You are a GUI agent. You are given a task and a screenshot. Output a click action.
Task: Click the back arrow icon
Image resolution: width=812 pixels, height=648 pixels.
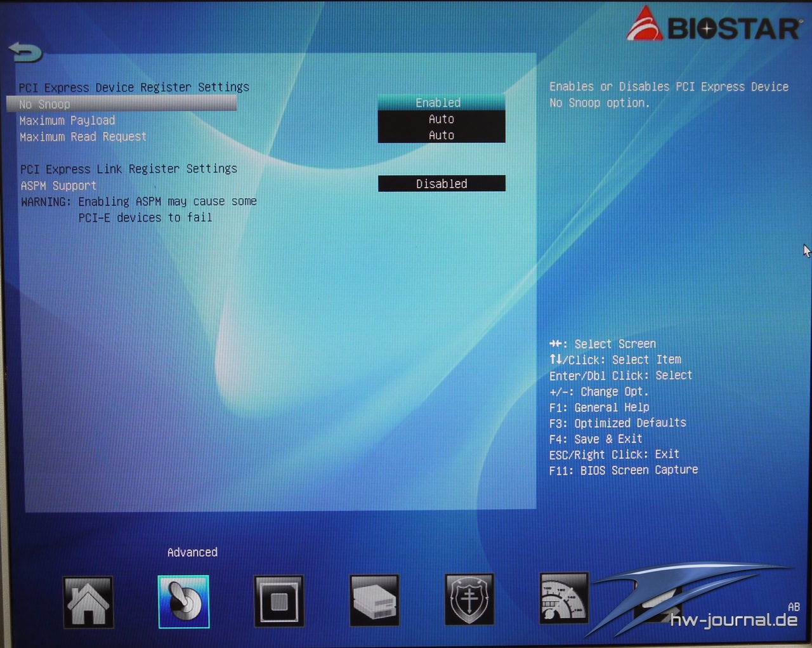coord(25,52)
